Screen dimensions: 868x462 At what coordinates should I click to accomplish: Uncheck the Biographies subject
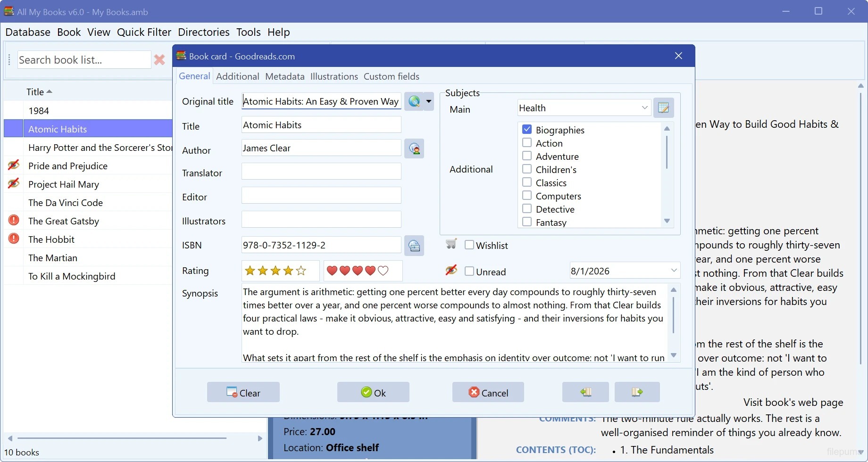(x=527, y=129)
